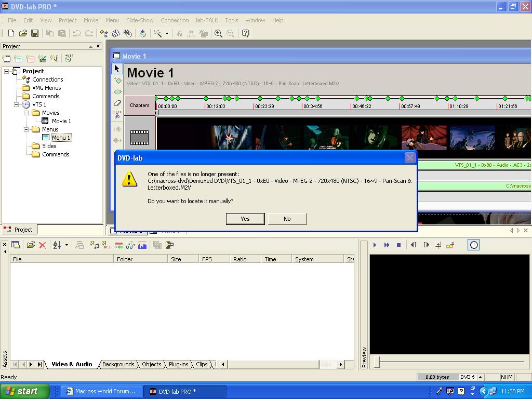Open the Tools menu
The width and height of the screenshot is (532, 399).
232,20
